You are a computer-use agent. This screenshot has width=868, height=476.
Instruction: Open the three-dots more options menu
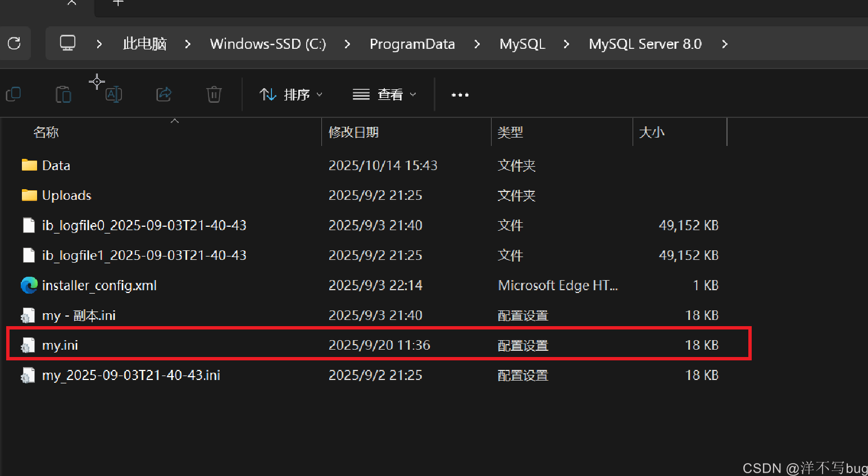coord(460,95)
